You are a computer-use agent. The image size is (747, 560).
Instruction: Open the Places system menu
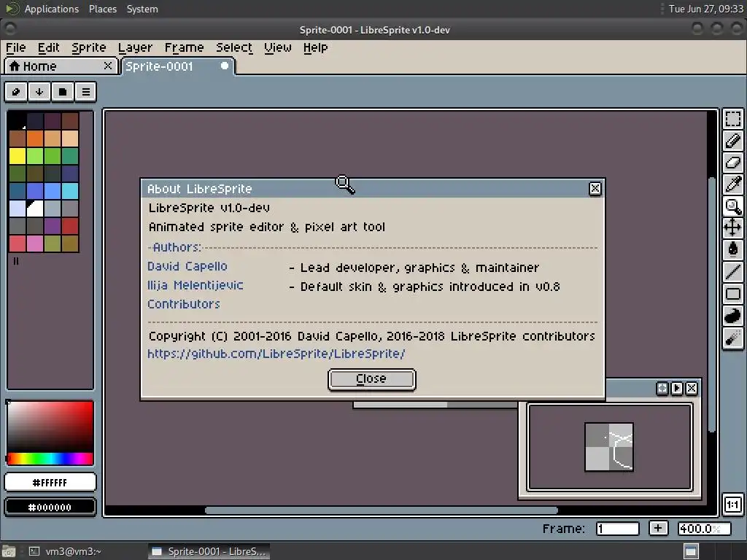pyautogui.click(x=102, y=9)
